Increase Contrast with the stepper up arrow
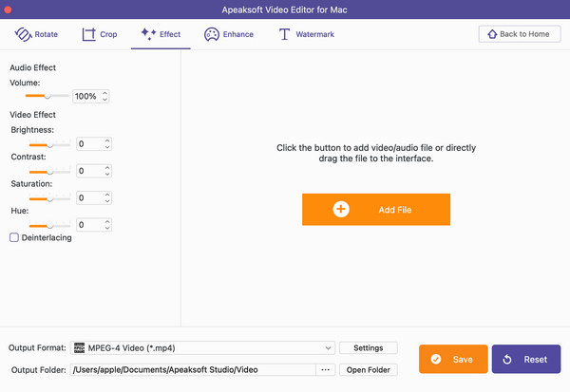This screenshot has width=570, height=392. click(107, 167)
